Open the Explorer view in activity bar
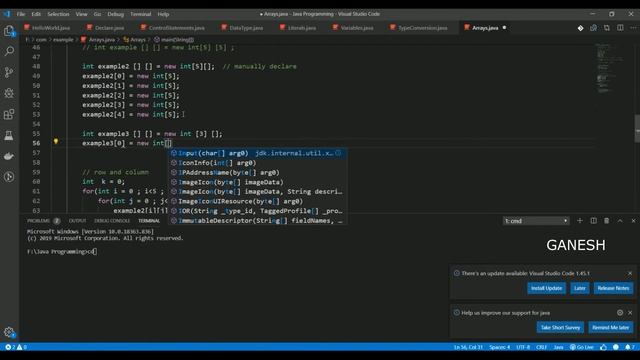Screen dimensions: 640x360 [9, 31]
